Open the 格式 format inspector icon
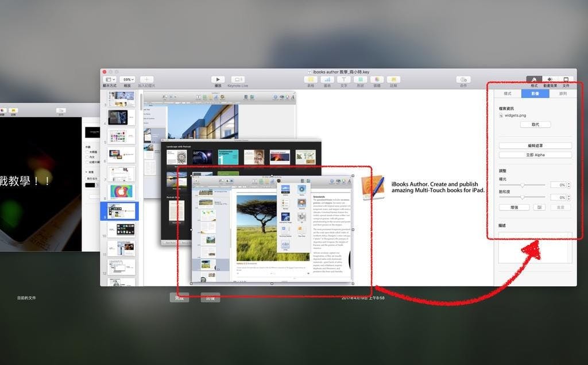This screenshot has height=365, width=588. tap(534, 79)
